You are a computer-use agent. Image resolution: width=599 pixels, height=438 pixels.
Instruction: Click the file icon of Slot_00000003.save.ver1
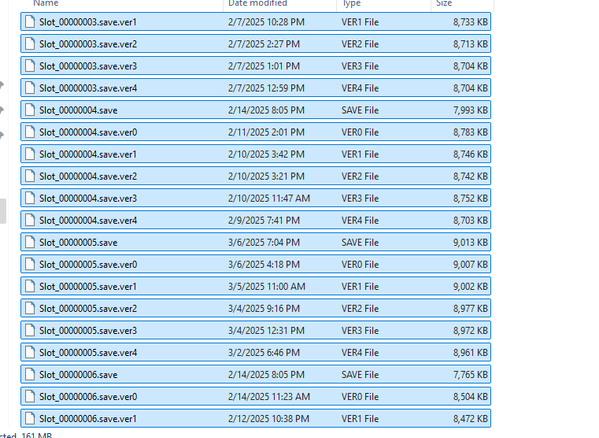pos(30,22)
